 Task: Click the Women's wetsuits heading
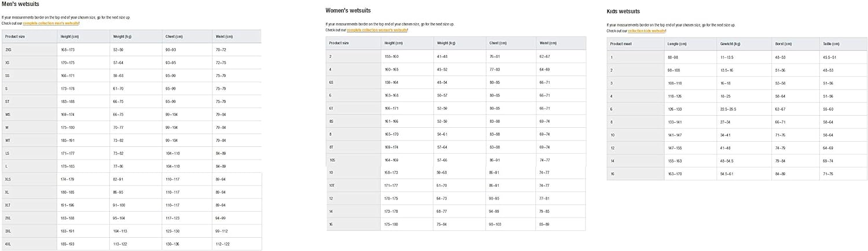click(348, 10)
